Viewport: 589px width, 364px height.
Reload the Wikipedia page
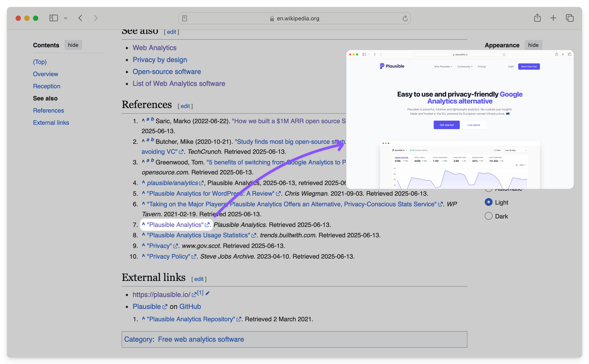tap(405, 18)
